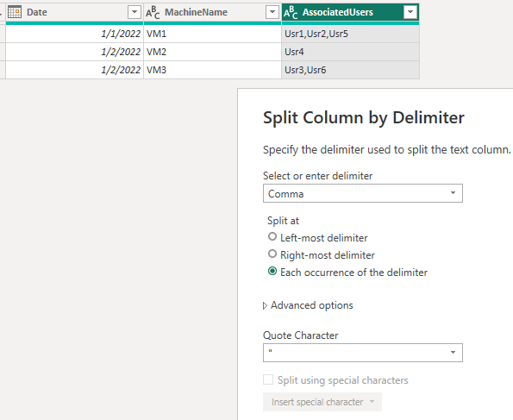Click the MachineName column ABC type icon
The width and height of the screenshot is (513, 420).
pos(153,12)
